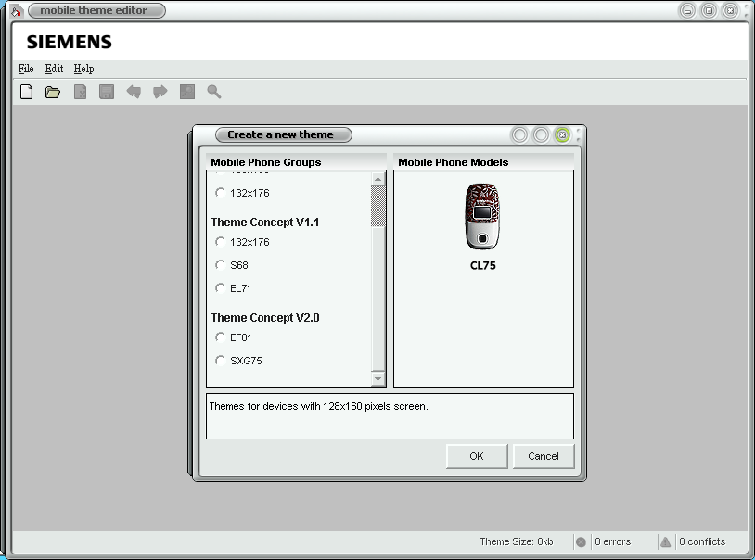Click the Cancel button
The image size is (755, 560).
pyautogui.click(x=544, y=456)
